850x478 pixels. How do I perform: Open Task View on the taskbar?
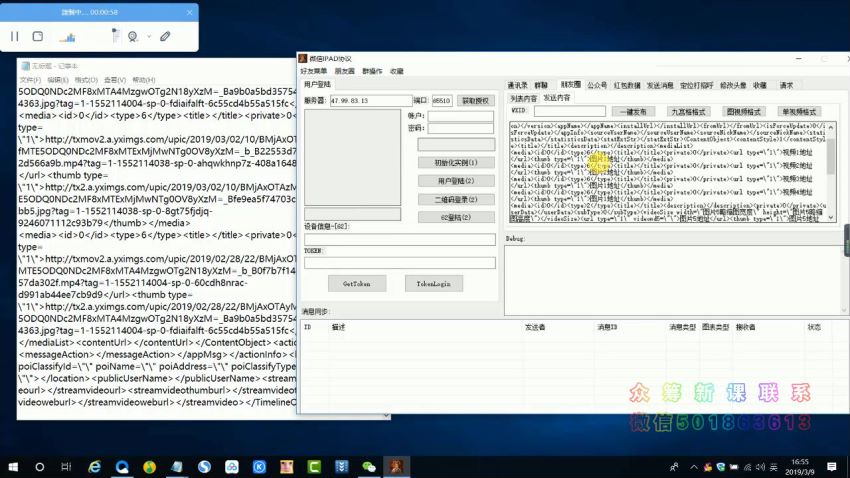tap(66, 467)
